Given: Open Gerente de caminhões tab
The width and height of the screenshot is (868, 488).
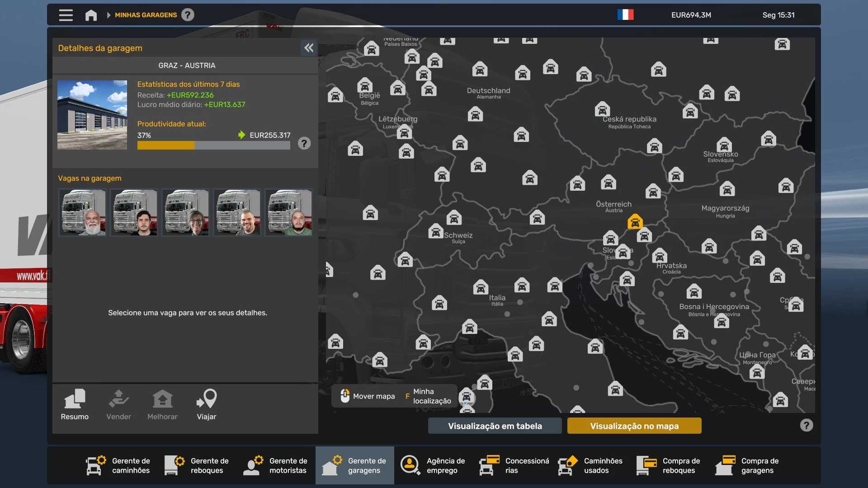Looking at the screenshot, I should (118, 465).
